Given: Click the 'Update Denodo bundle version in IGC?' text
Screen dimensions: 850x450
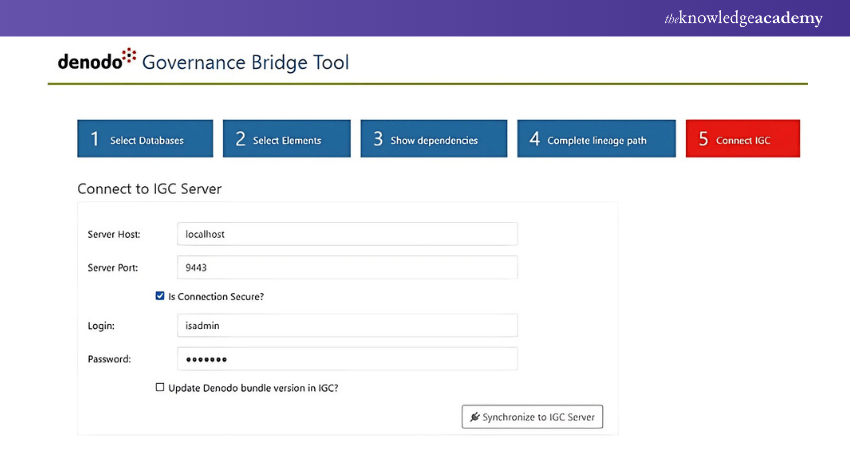Looking at the screenshot, I should coord(253,387).
